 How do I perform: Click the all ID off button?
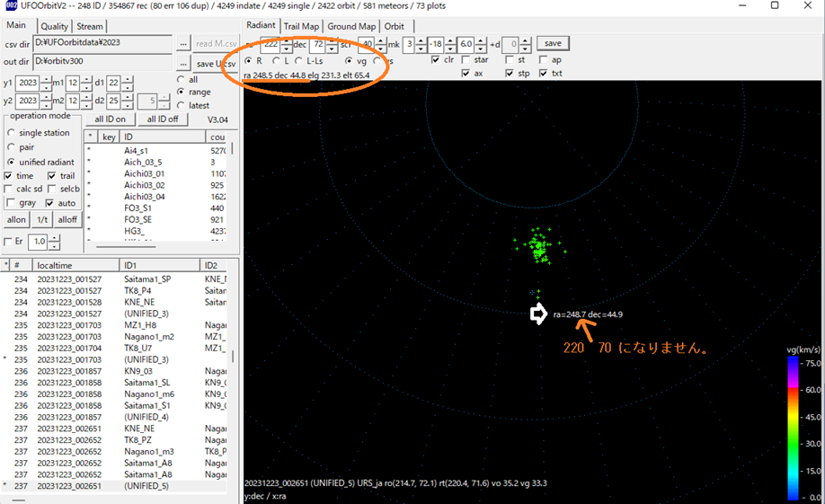tap(162, 119)
